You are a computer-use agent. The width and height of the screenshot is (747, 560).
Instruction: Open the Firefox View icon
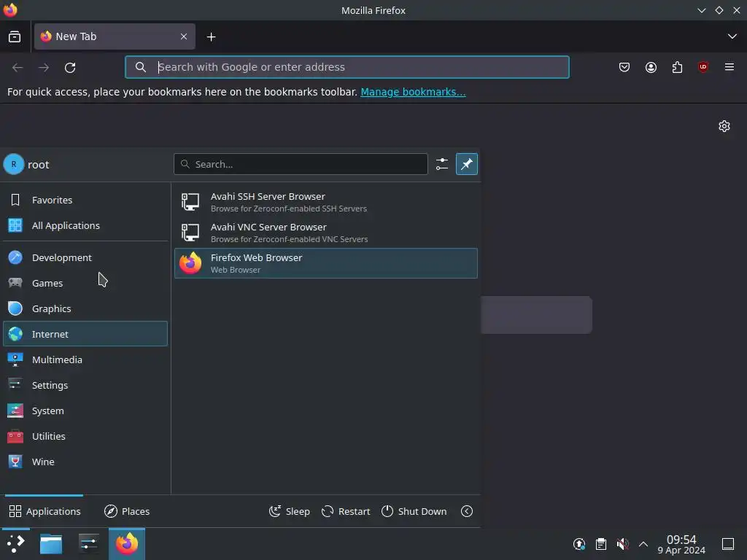click(15, 36)
